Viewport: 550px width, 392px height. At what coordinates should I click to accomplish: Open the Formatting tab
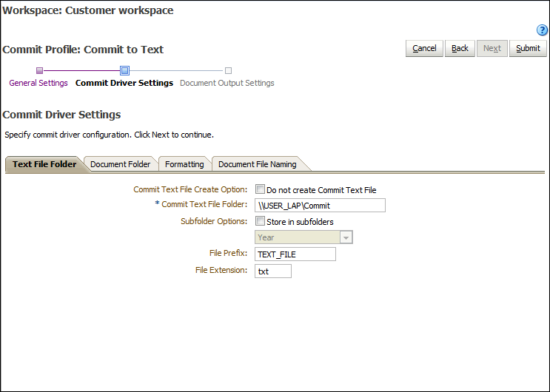point(184,164)
